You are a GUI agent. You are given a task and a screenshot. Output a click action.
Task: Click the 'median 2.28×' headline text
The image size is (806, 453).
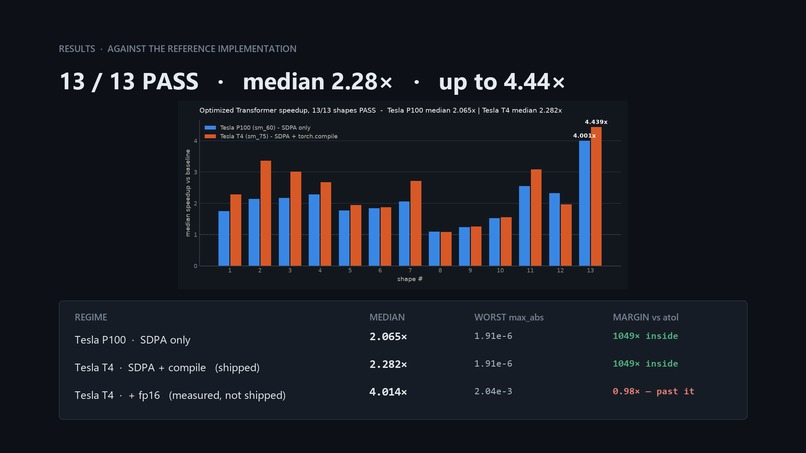317,81
